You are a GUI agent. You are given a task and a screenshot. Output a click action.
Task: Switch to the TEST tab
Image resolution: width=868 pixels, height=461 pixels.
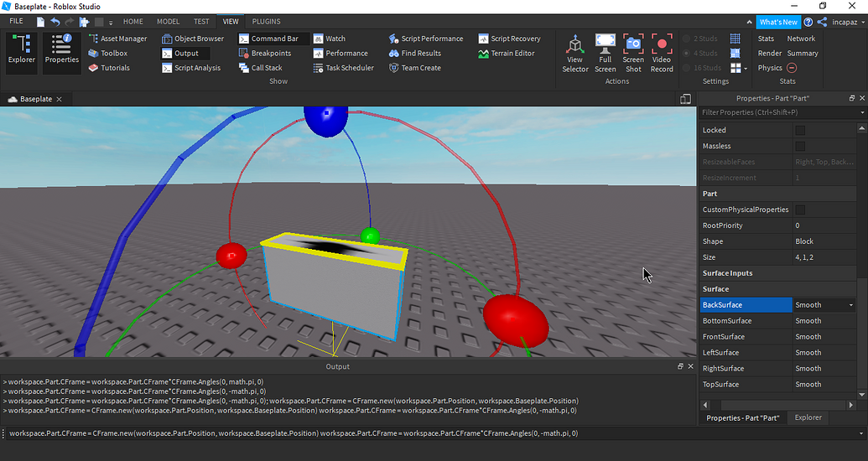pos(201,22)
